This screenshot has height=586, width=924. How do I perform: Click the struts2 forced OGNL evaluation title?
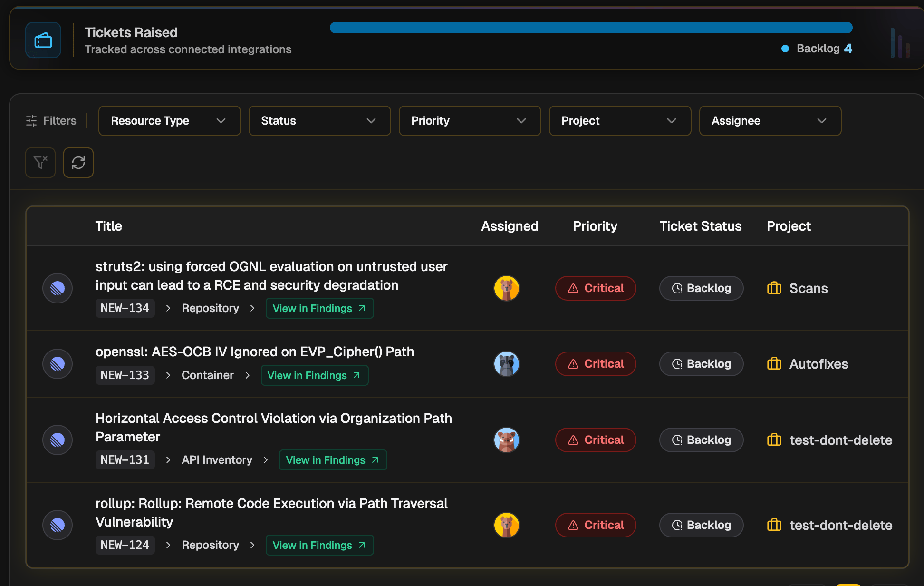(271, 276)
